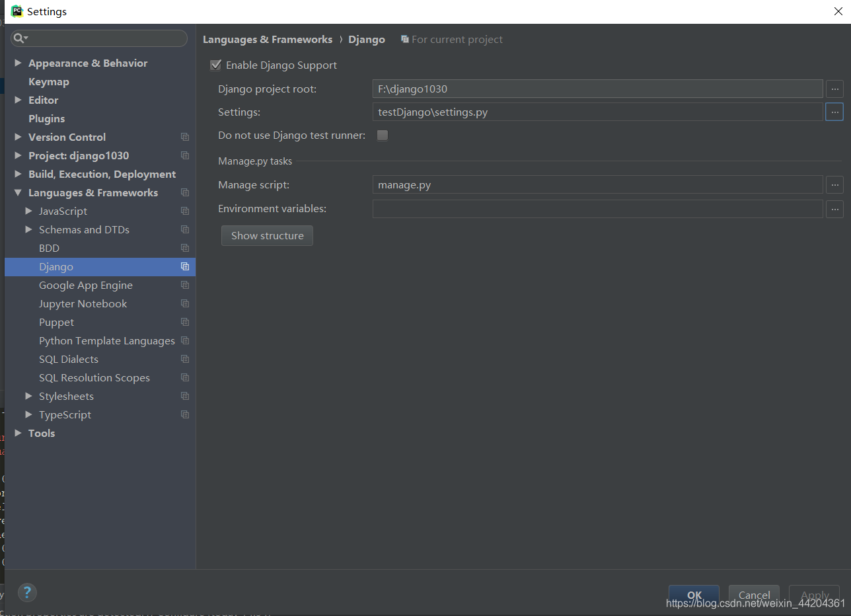
Task: Browse for the Django project root folder
Action: (x=834, y=89)
